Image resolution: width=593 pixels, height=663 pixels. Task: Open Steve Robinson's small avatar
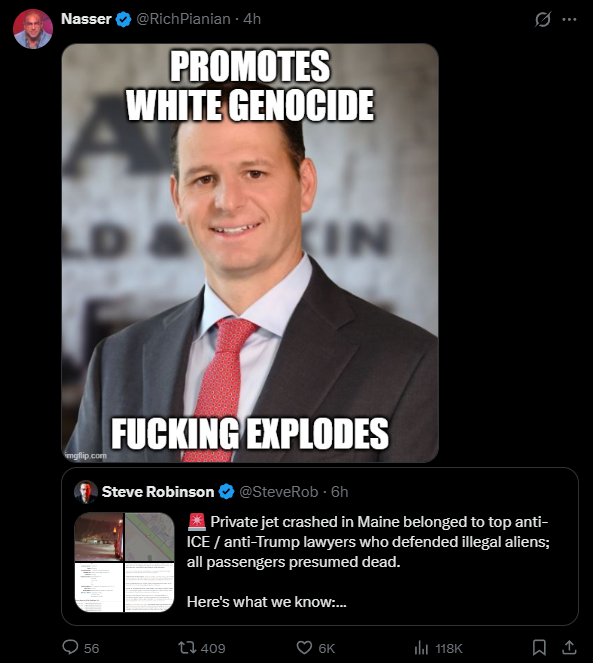point(86,492)
